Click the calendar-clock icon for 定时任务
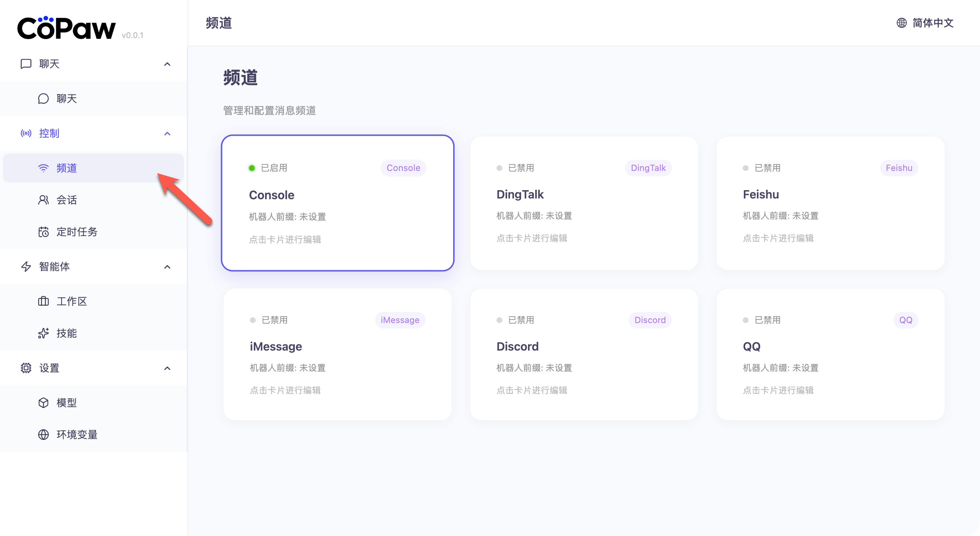The width and height of the screenshot is (980, 536). [43, 232]
